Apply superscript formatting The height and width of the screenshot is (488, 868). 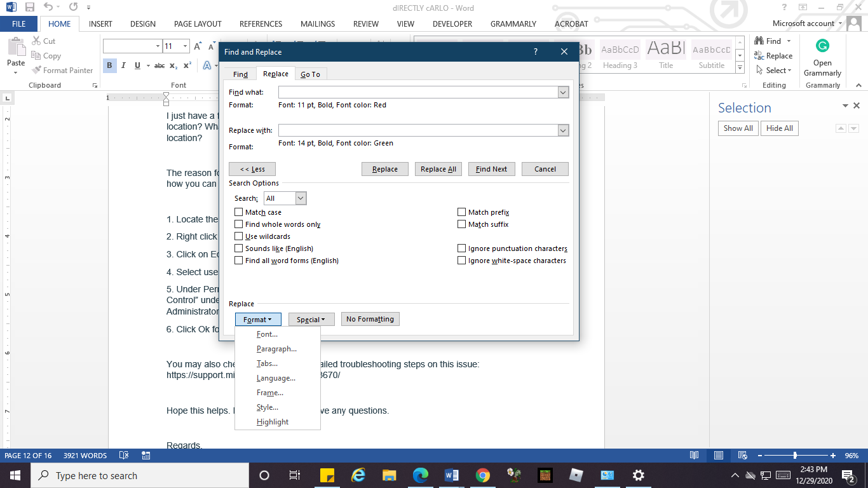187,65
